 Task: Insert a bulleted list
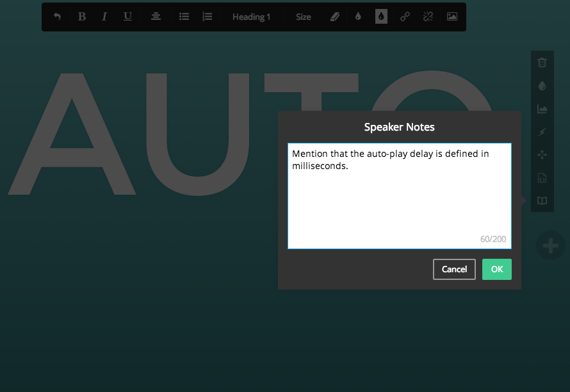pyautogui.click(x=184, y=17)
